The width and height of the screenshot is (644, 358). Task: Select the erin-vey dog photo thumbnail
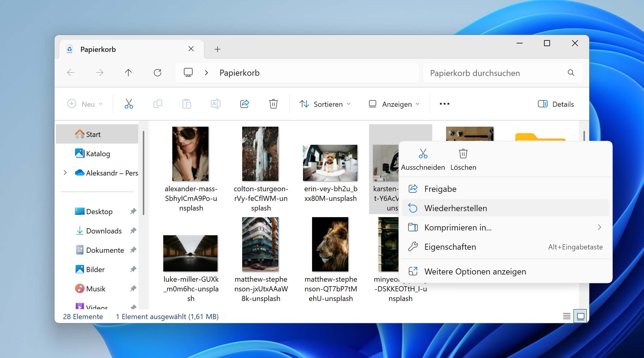330,163
